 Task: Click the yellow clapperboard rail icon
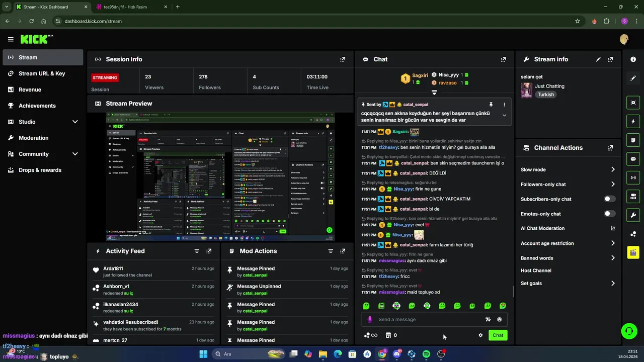(633, 252)
